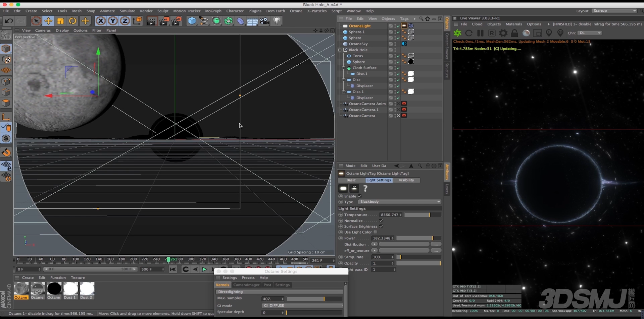This screenshot has height=319, width=644.
Task: Click the render region icon in Live Viewer
Action: [x=537, y=33]
